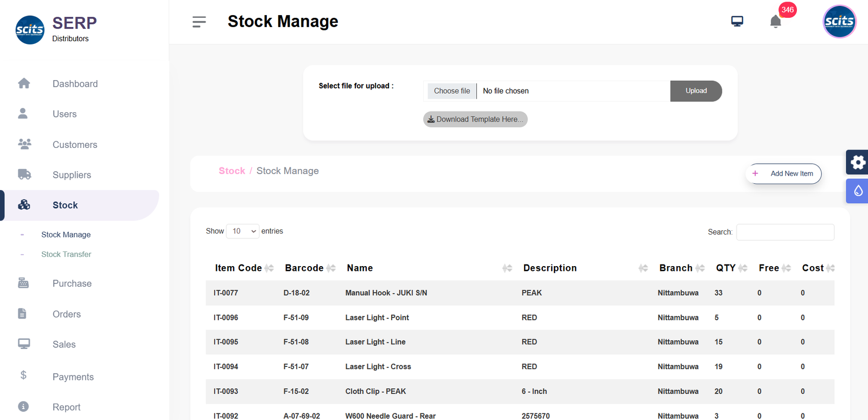
Task: Open Stock Transfer submenu item
Action: coord(66,254)
